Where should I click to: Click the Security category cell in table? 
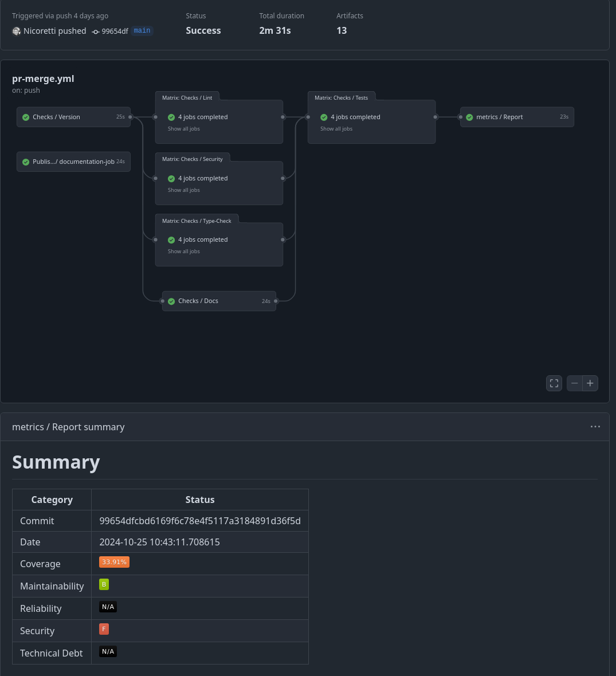coord(52,631)
